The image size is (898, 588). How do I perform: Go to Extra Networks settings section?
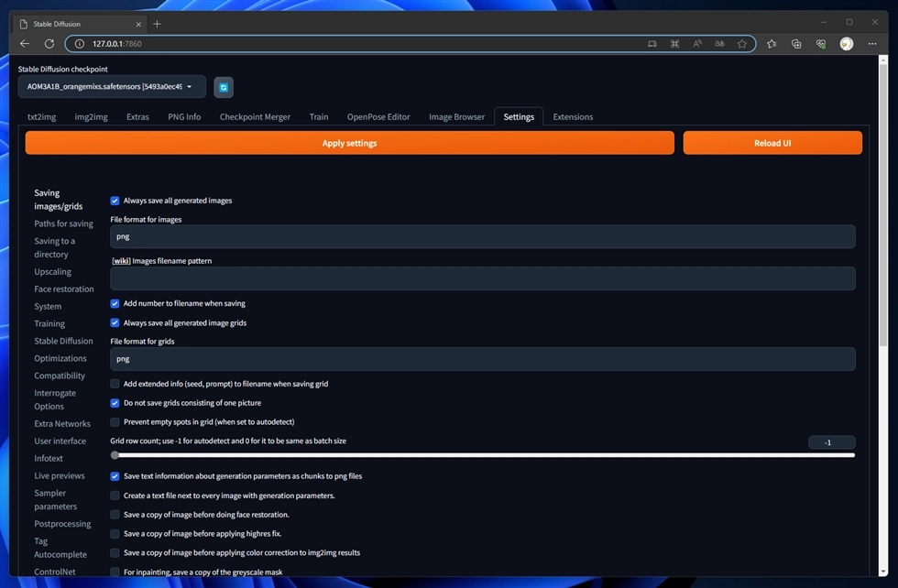coord(62,424)
